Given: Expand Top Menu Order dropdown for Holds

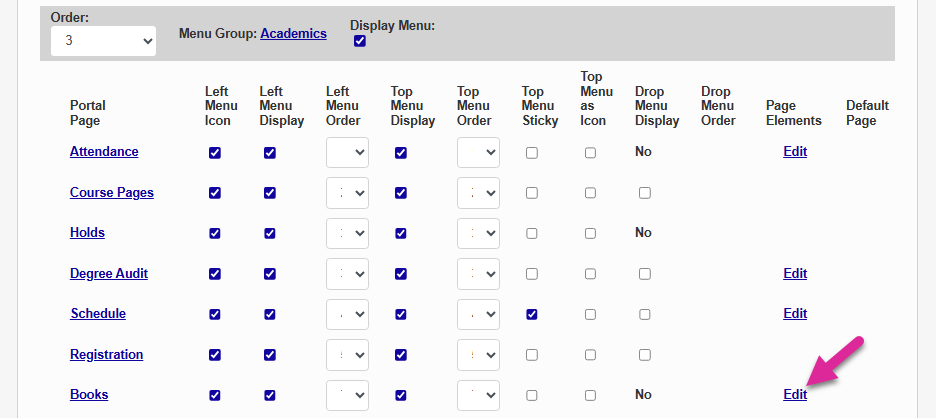Looking at the screenshot, I should click(x=478, y=233).
